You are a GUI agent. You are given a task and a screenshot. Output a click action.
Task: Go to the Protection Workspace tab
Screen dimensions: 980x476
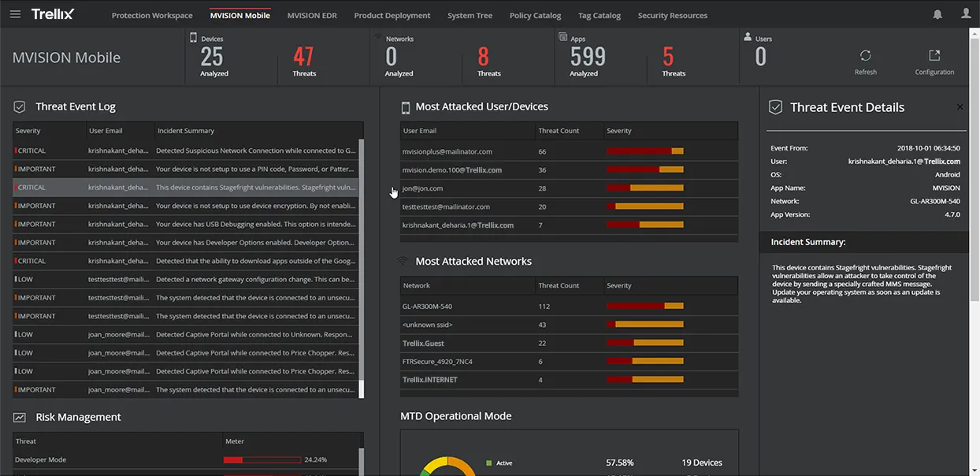(x=152, y=15)
